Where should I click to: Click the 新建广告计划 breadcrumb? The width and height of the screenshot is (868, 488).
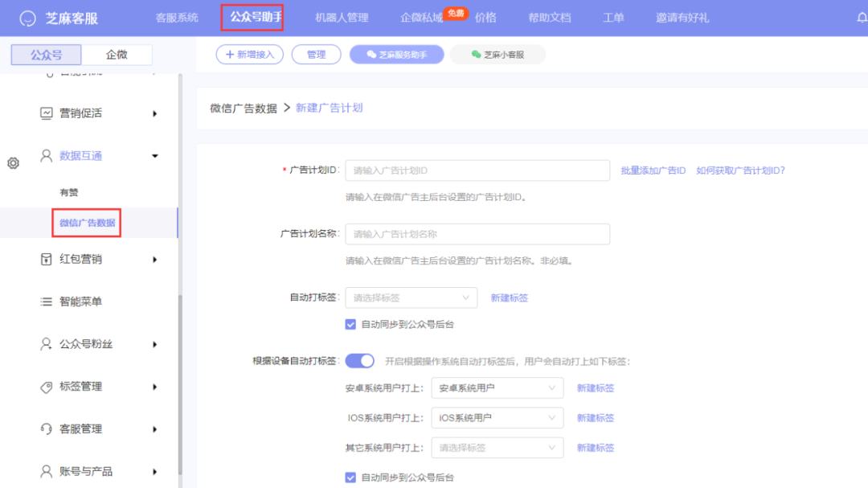tap(330, 108)
